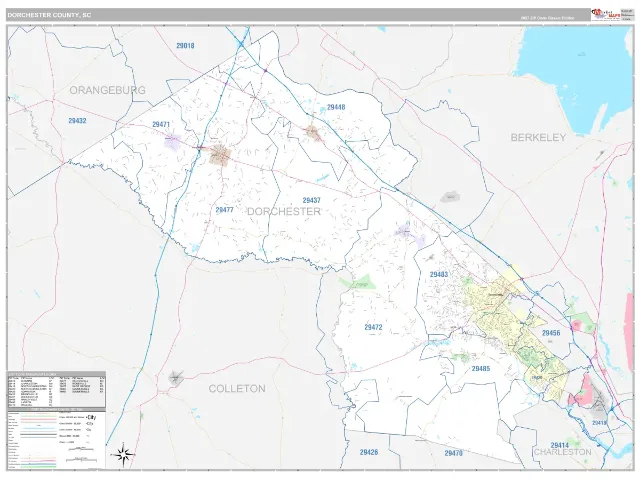Click the brown town area beside 29477
The image size is (640, 480).
click(221, 155)
